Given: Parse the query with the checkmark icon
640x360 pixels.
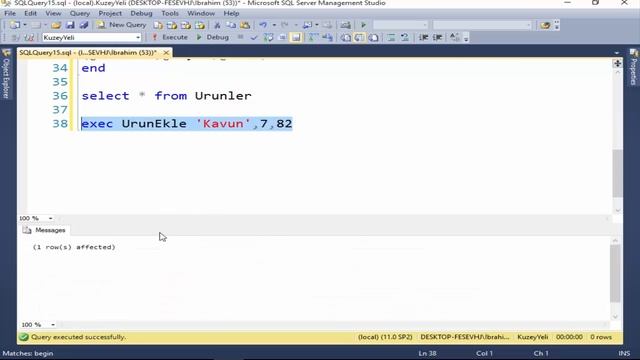Looking at the screenshot, I should click(254, 38).
